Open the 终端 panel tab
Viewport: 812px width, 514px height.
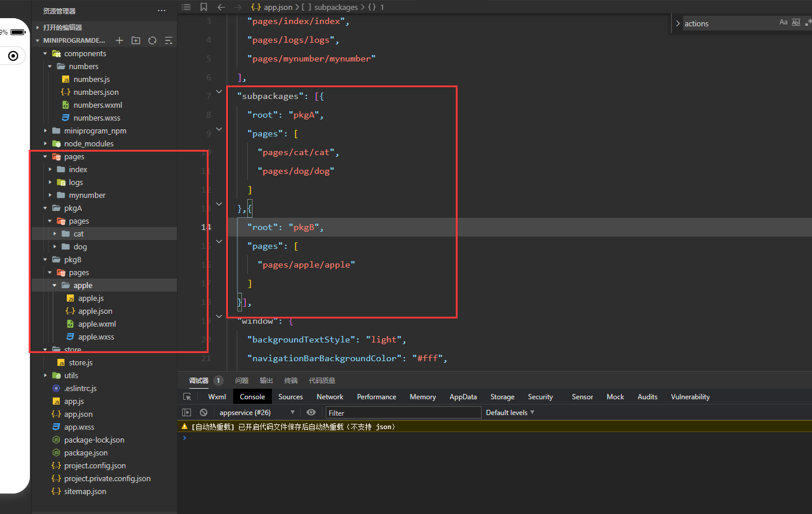click(x=291, y=381)
